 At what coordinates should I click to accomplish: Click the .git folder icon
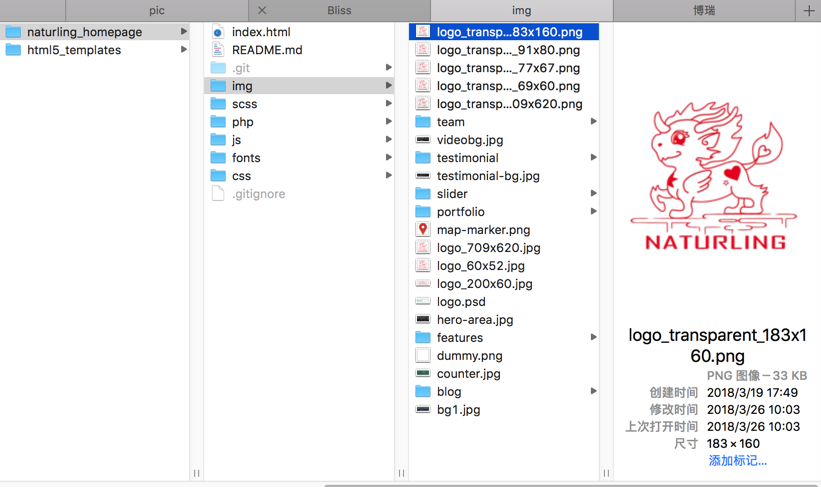[x=218, y=68]
